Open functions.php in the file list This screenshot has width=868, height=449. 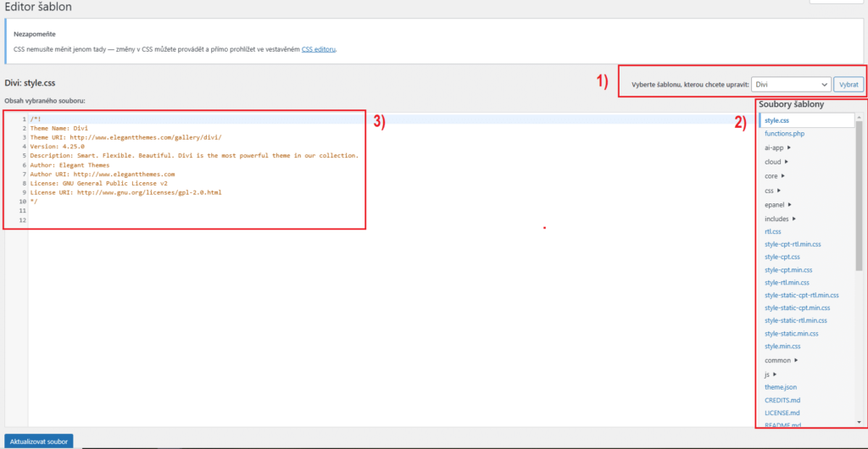coord(784,134)
